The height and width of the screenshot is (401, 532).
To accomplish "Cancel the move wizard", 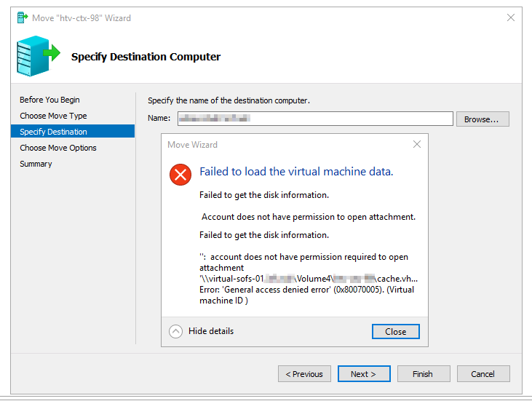I will [483, 374].
